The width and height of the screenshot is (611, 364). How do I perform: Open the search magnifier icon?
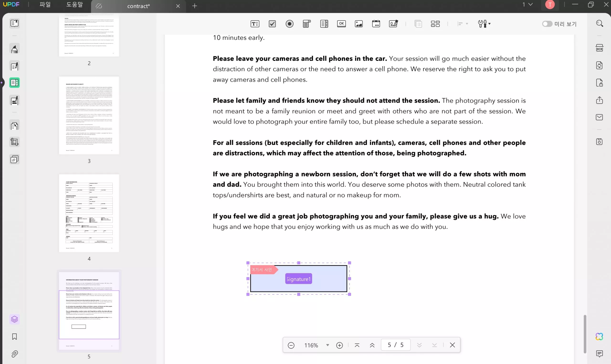tap(600, 24)
